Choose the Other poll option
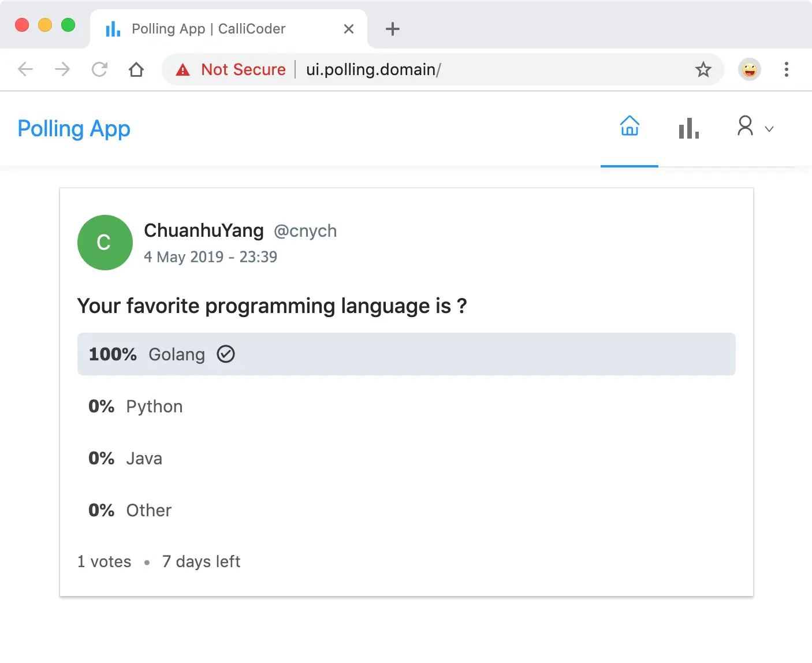The width and height of the screenshot is (812, 663). 148,510
